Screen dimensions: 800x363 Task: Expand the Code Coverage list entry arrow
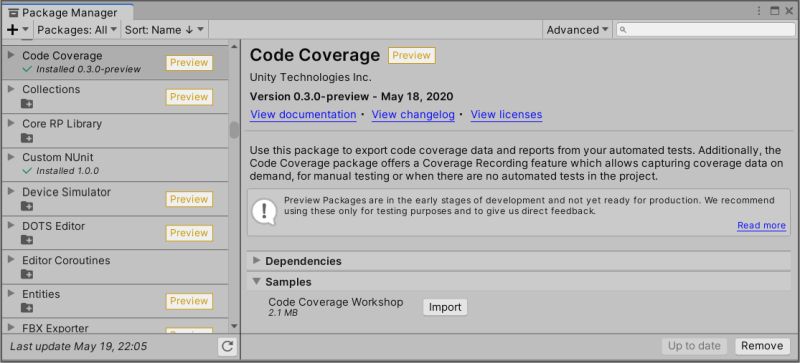coord(11,55)
